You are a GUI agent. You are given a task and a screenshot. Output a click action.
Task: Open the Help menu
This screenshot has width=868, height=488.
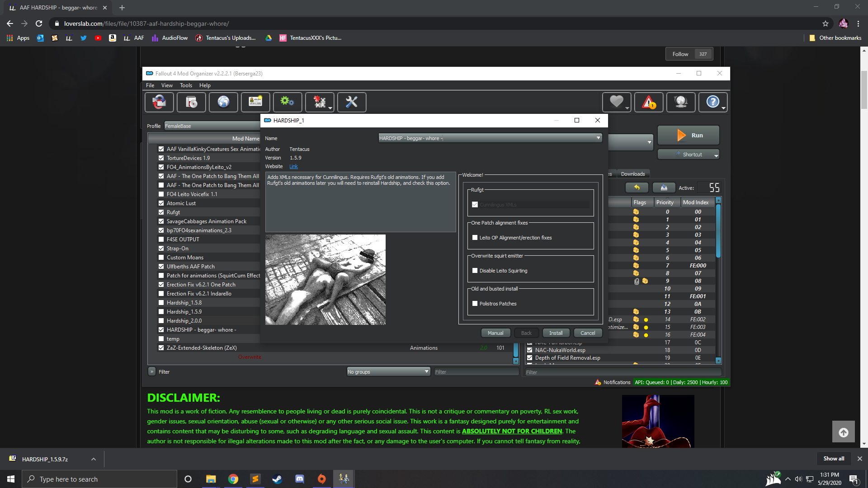point(205,85)
